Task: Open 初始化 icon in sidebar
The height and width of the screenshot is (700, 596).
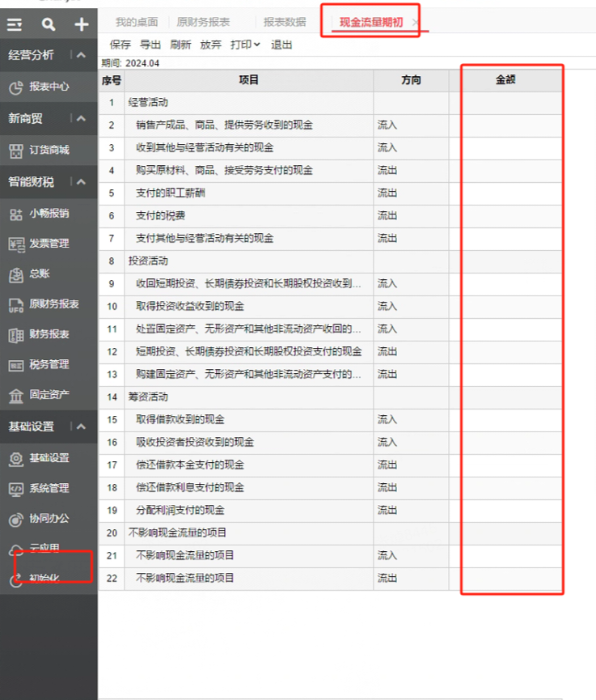Action: [x=16, y=579]
